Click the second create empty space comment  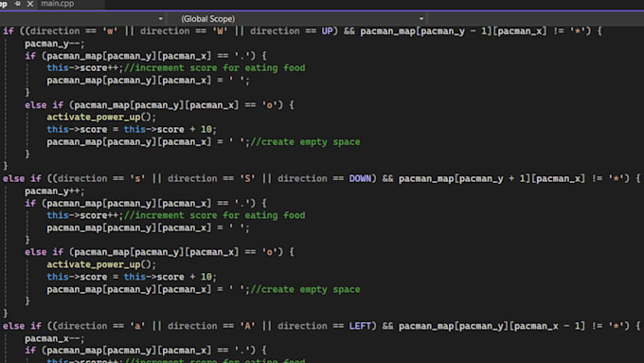click(x=305, y=289)
